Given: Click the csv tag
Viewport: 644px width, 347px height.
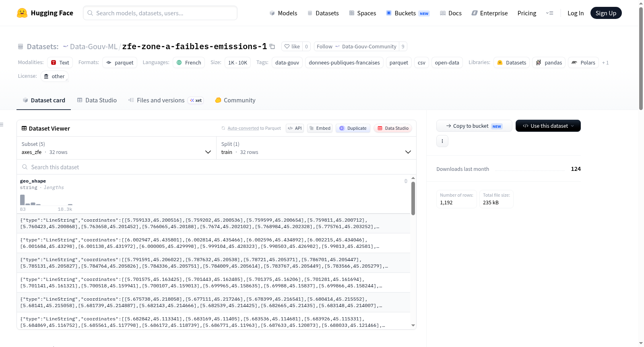Looking at the screenshot, I should [421, 62].
